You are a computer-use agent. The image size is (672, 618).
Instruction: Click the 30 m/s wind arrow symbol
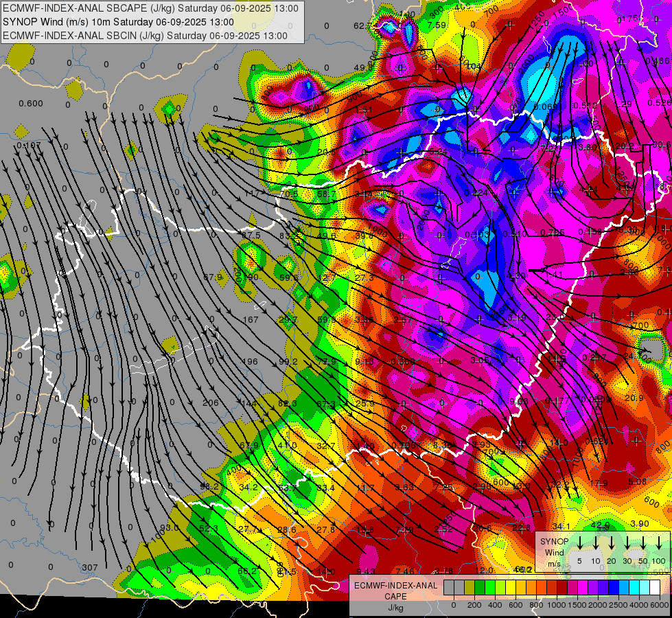627,543
